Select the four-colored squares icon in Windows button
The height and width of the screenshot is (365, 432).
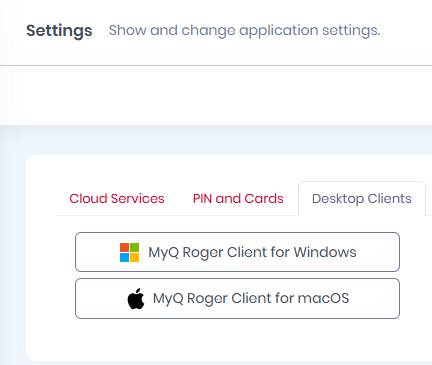[x=129, y=252]
